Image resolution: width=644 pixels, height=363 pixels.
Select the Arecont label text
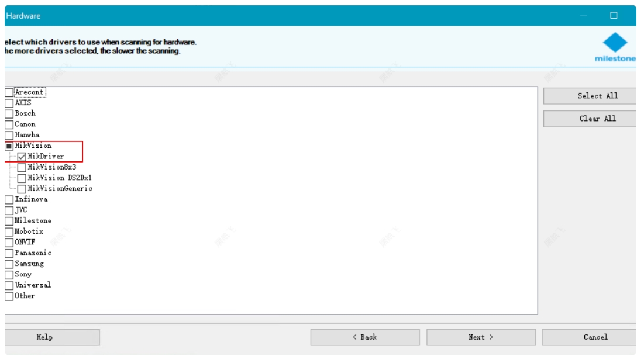[x=29, y=92]
